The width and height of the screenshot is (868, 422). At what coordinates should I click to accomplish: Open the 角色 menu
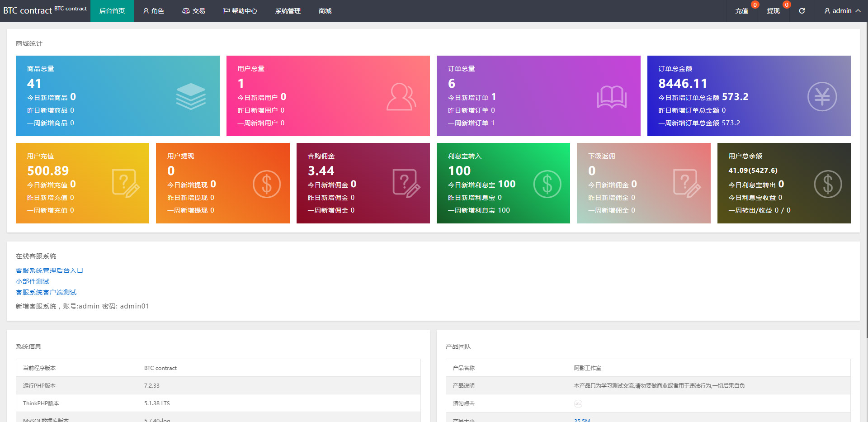pos(154,11)
